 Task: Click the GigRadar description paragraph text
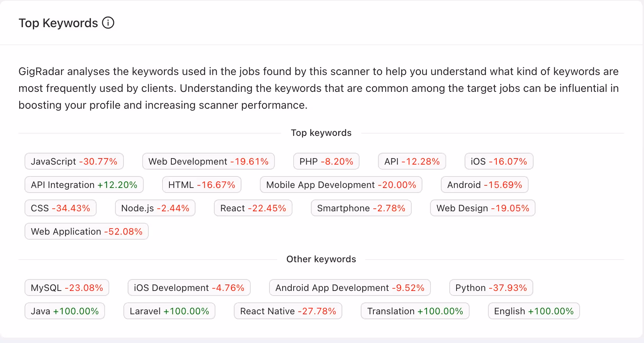319,88
